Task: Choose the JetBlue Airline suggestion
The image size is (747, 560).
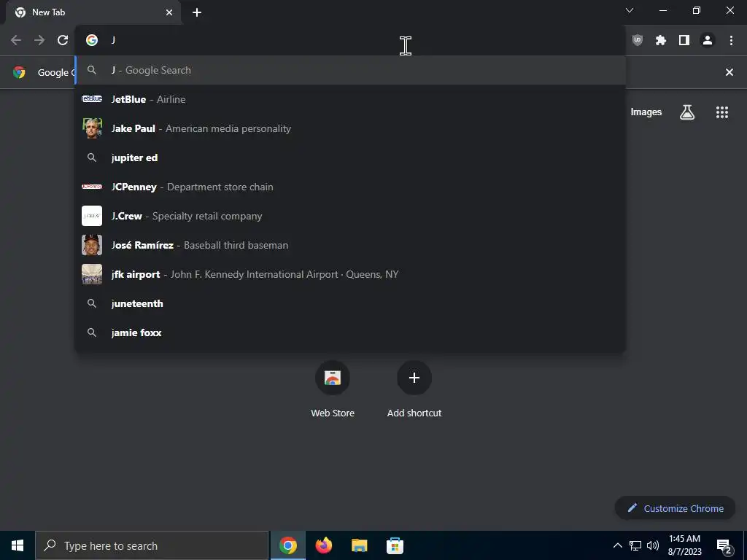Action: click(x=350, y=99)
